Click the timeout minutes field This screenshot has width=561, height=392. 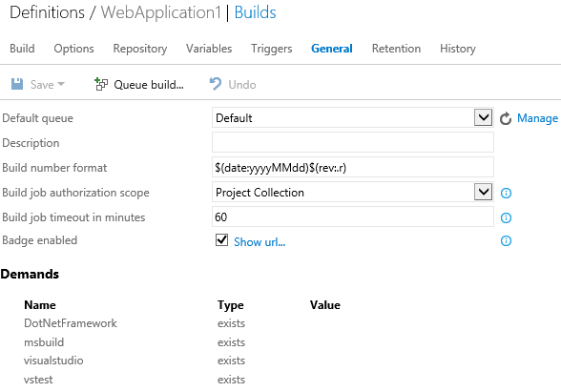[x=353, y=217]
